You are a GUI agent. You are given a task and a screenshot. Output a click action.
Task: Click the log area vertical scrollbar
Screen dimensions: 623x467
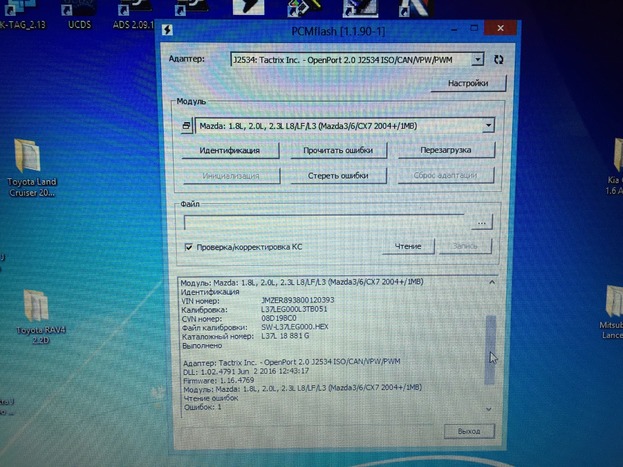point(489,345)
